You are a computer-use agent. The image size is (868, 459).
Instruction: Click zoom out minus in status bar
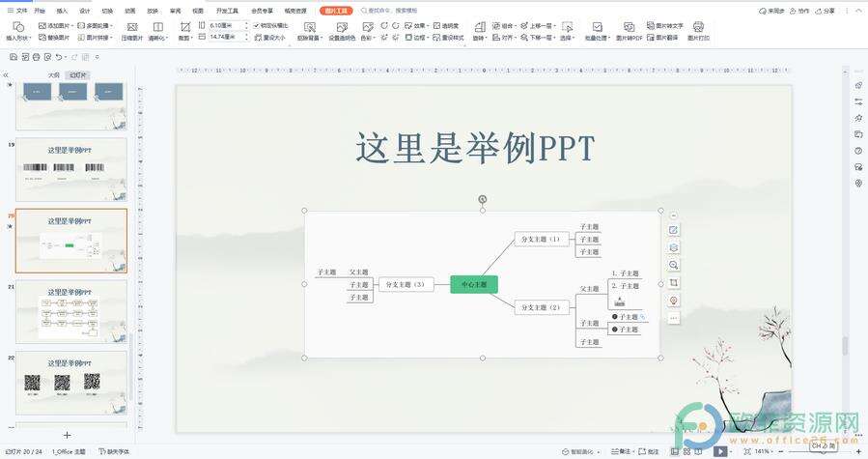[x=780, y=451]
